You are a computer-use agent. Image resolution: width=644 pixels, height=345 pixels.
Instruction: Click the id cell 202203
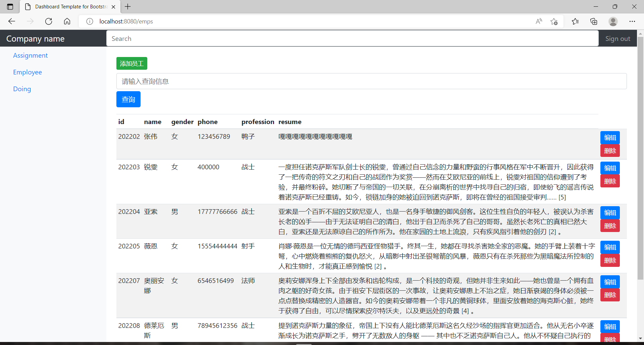click(x=129, y=167)
